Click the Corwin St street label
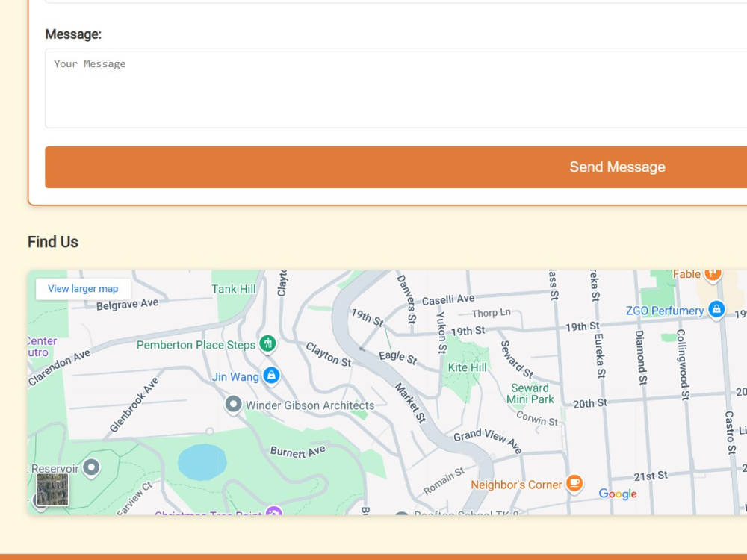 (x=537, y=419)
